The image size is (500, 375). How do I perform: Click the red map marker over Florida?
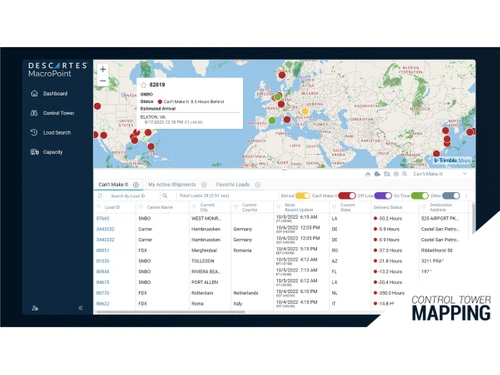pyautogui.click(x=151, y=146)
